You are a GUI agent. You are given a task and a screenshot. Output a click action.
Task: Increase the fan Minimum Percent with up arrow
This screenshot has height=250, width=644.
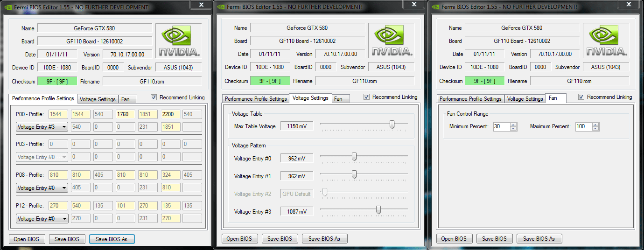513,125
